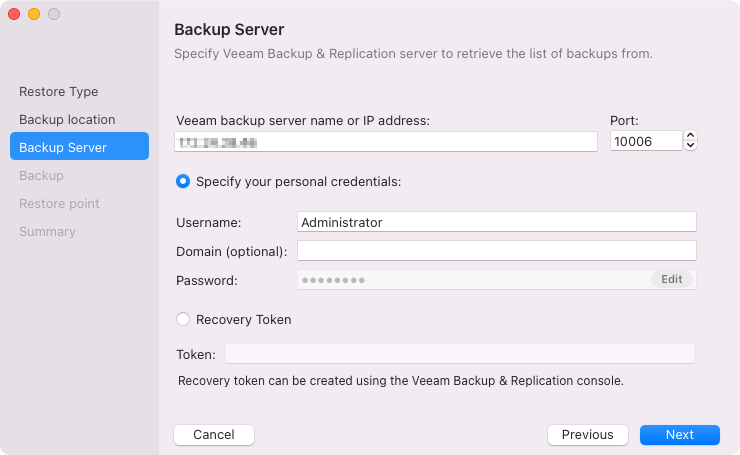Open the Restore point step
This screenshot has width=740, height=455.
59,203
